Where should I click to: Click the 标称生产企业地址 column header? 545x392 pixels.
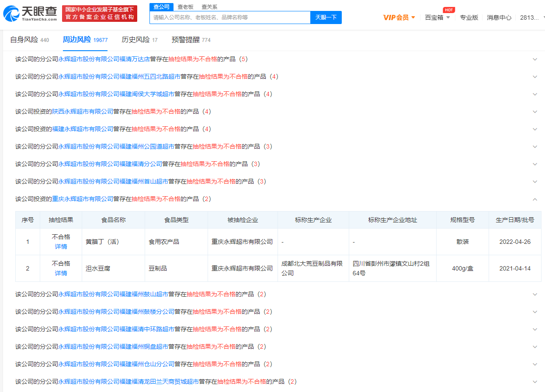392,220
